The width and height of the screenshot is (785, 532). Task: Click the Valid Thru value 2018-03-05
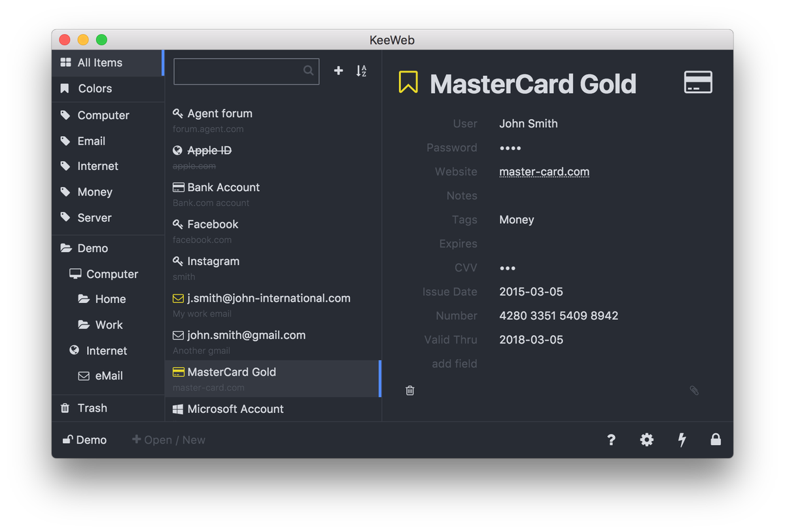pyautogui.click(x=531, y=340)
